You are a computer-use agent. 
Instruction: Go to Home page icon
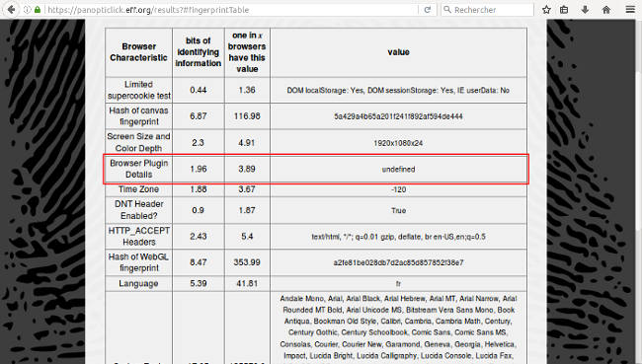click(x=606, y=10)
